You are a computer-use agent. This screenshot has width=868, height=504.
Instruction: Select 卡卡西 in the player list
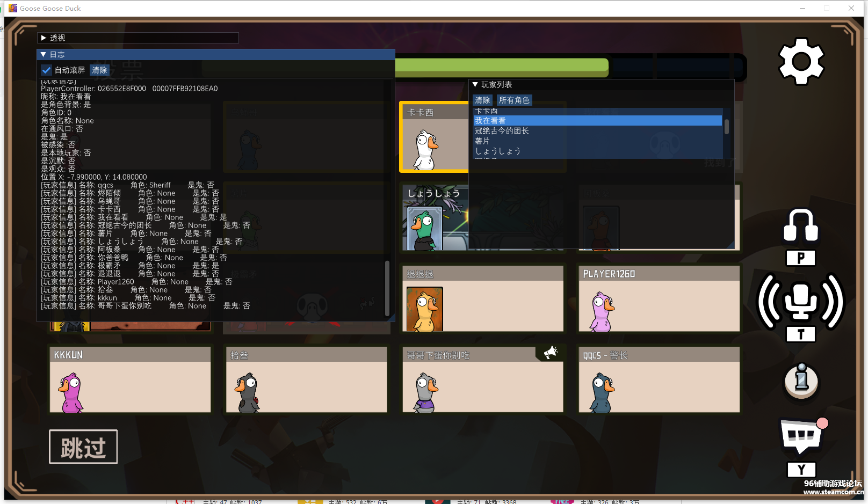597,111
